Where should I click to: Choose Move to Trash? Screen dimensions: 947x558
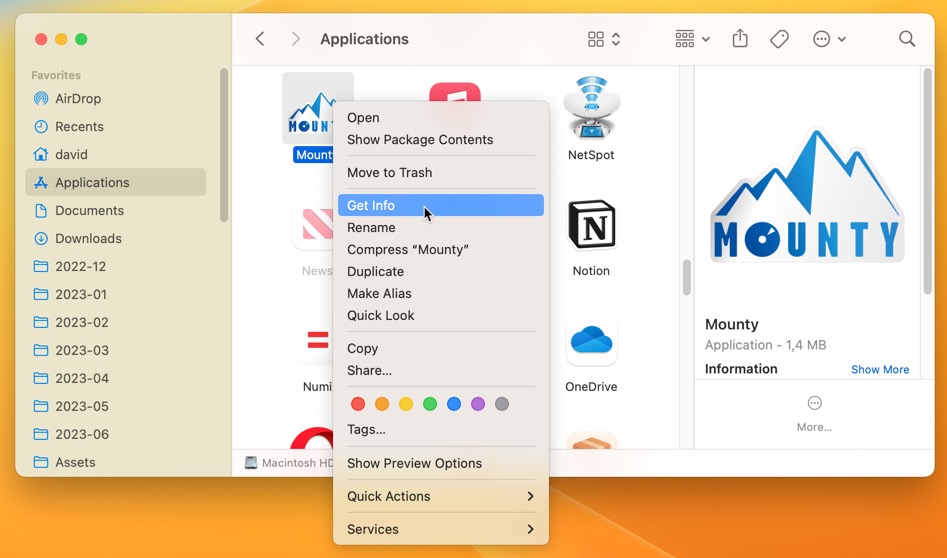[441, 173]
